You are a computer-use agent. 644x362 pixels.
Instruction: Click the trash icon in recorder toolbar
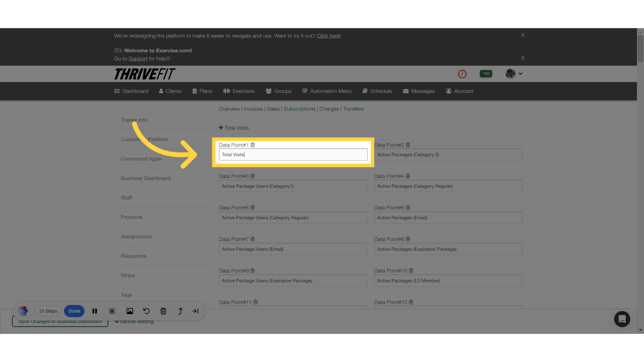point(164,311)
